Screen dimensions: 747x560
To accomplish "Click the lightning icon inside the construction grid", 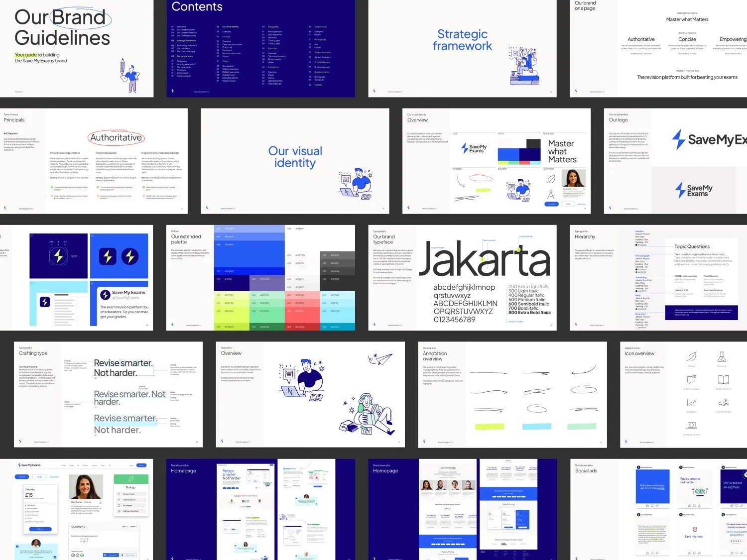I will [x=58, y=255].
